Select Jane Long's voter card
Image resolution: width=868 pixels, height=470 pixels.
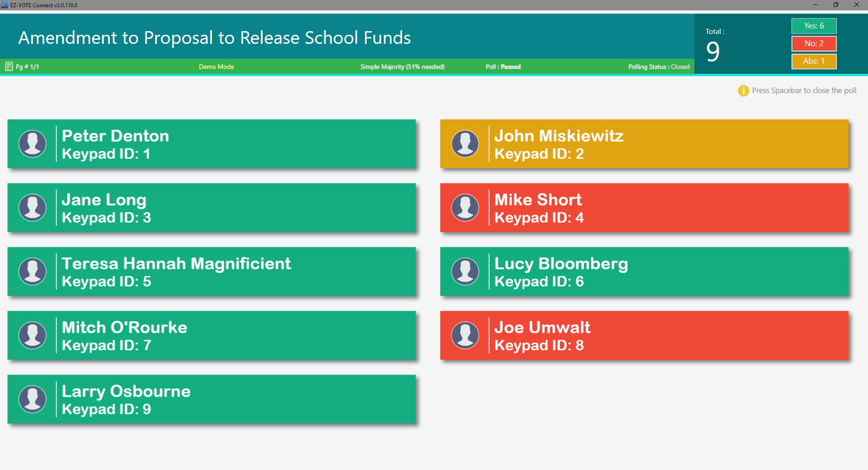pos(212,207)
